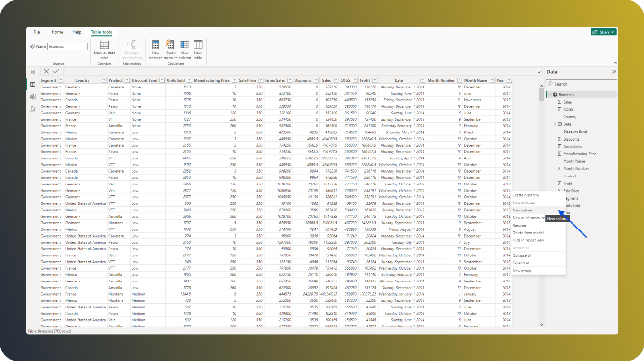This screenshot has width=644, height=361.
Task: Click the green Share button
Action: 603,32
